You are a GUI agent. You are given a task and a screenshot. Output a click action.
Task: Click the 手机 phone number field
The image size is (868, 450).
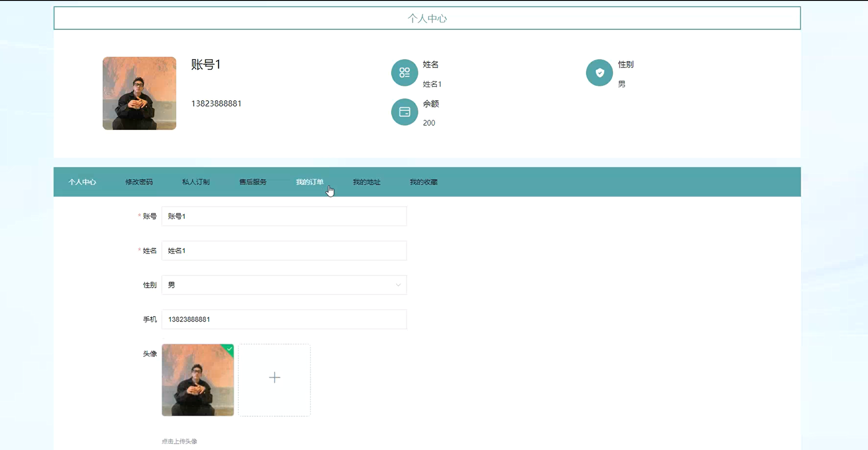[284, 319]
